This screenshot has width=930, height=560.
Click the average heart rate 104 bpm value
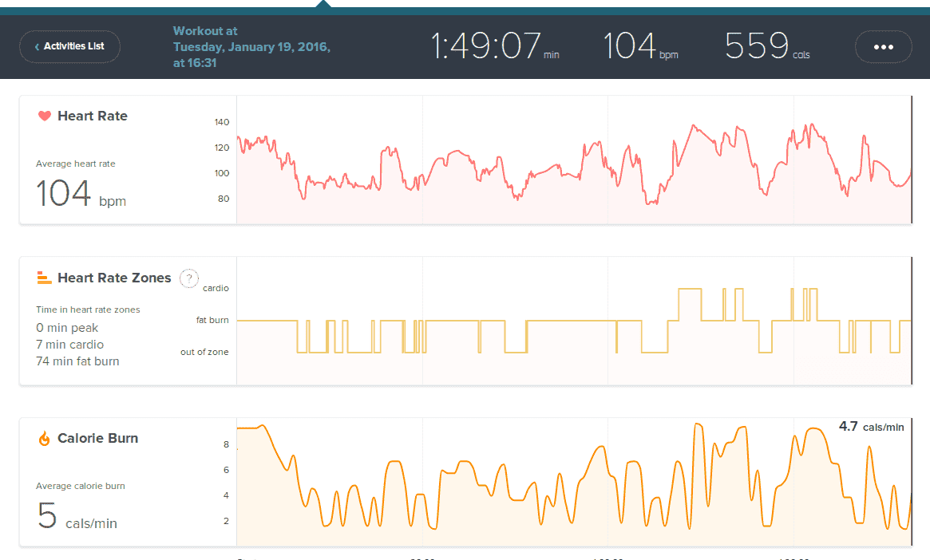click(x=81, y=194)
